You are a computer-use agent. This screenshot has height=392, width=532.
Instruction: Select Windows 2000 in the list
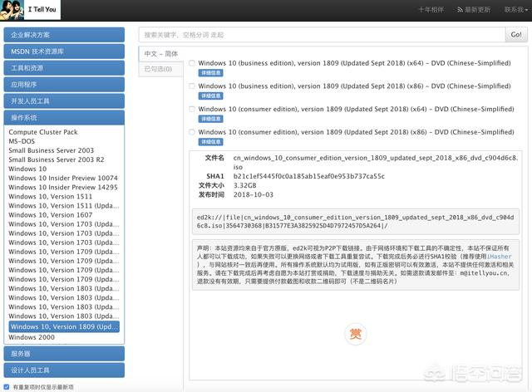32,337
